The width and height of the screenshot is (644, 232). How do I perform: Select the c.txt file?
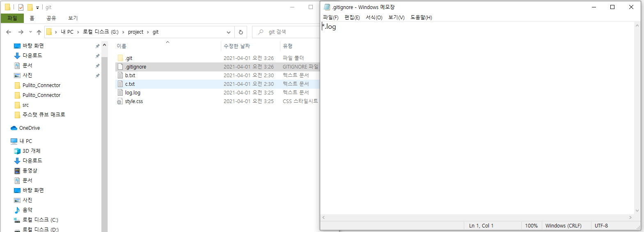pos(218,84)
